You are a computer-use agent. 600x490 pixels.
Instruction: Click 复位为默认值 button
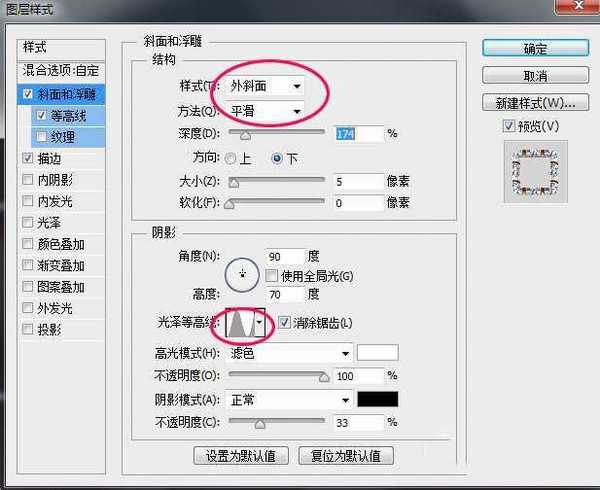[346, 456]
